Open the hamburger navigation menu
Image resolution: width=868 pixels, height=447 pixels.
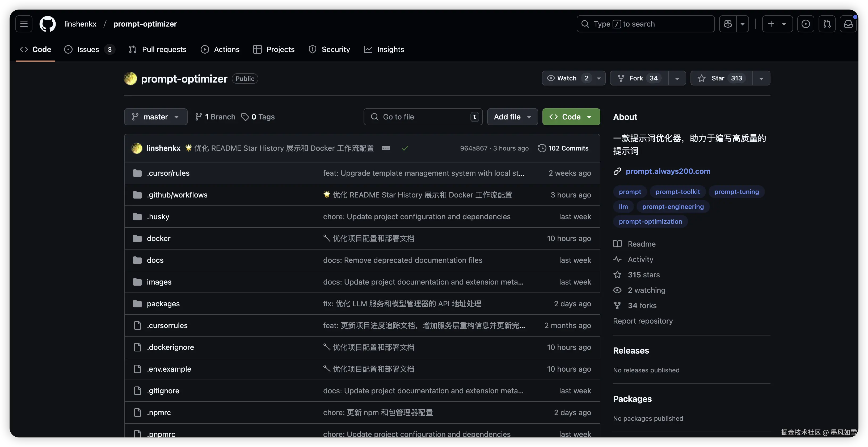coord(24,24)
